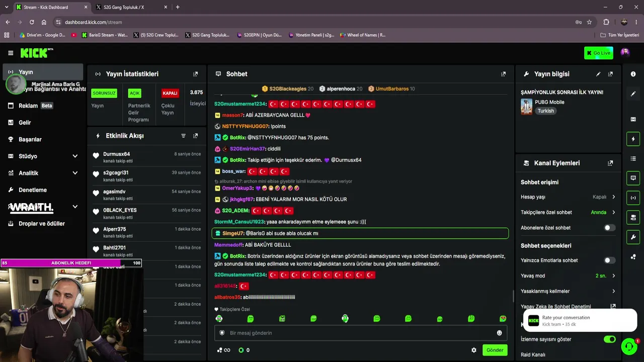This screenshot has width=644, height=362.
Task: Open the Kick support chat bubble
Action: coord(628,346)
